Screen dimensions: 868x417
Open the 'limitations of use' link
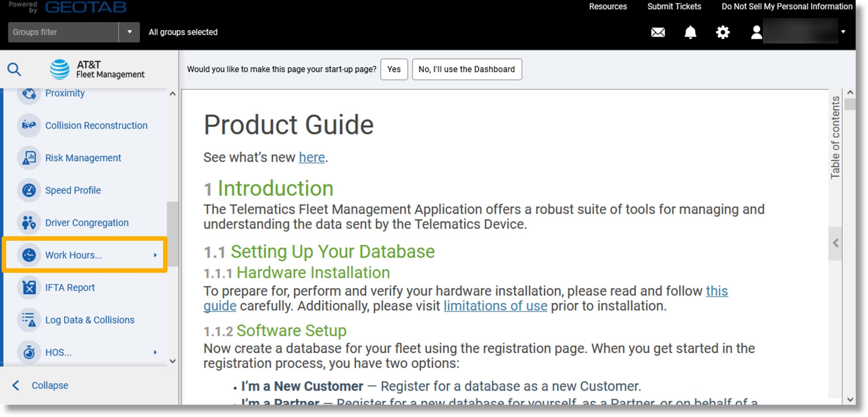495,306
